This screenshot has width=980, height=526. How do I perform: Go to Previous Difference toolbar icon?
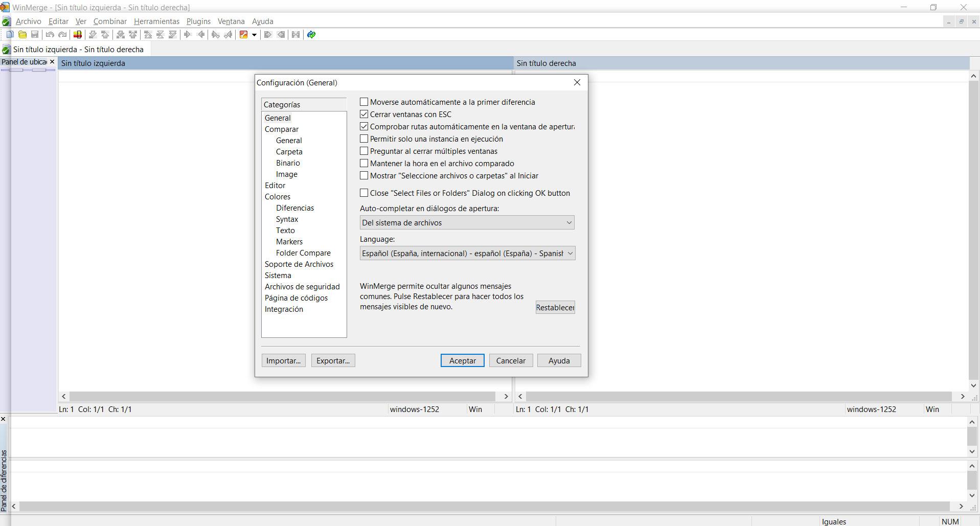click(105, 34)
